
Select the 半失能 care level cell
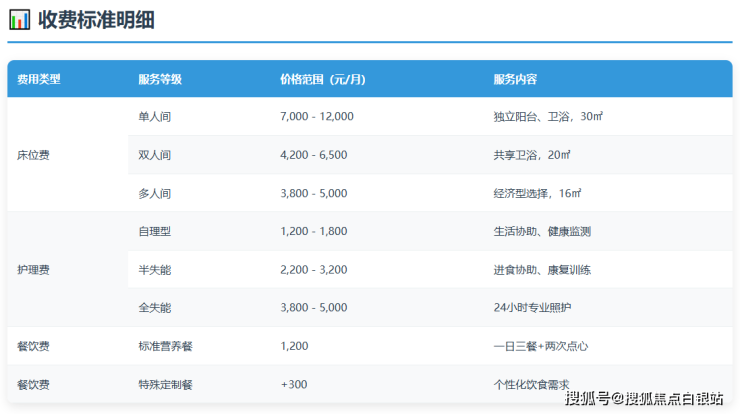154,270
